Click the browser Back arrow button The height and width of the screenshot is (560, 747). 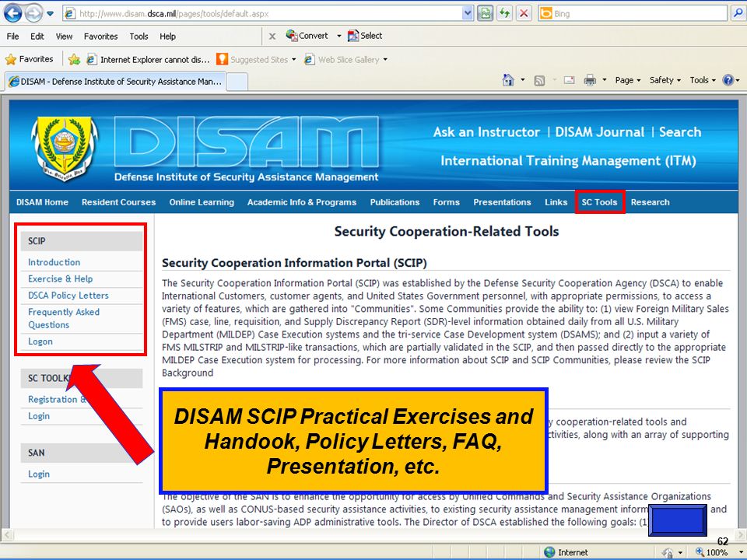point(13,13)
